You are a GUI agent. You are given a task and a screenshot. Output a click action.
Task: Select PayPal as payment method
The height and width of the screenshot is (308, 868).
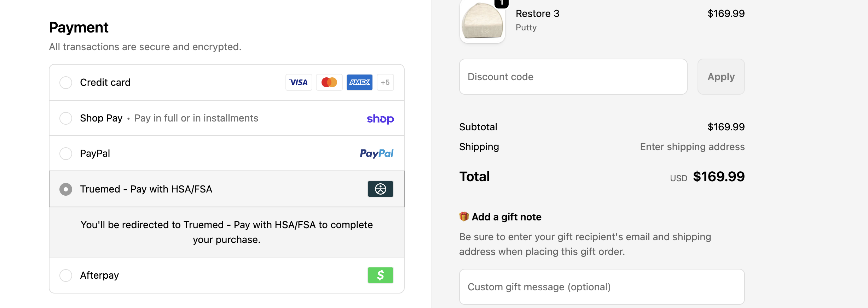[66, 154]
